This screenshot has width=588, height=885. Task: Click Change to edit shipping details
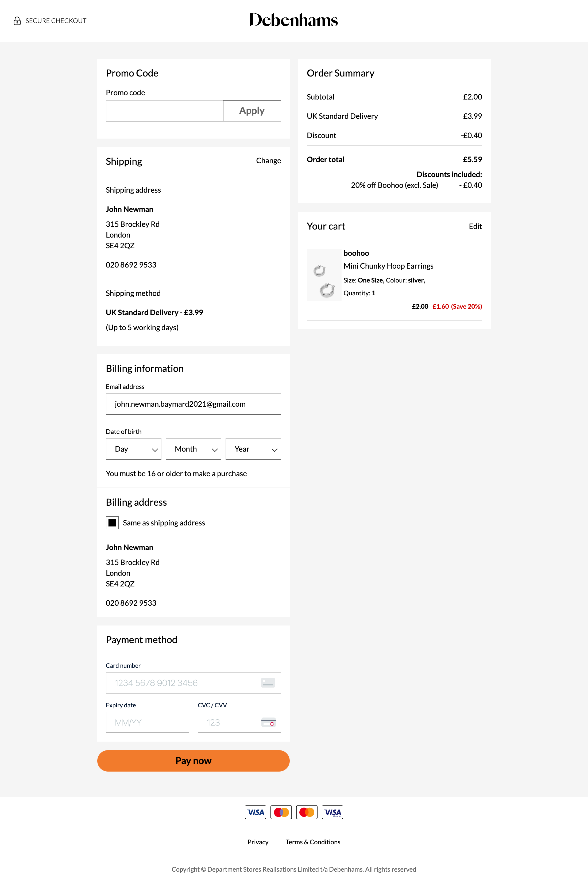[269, 161]
